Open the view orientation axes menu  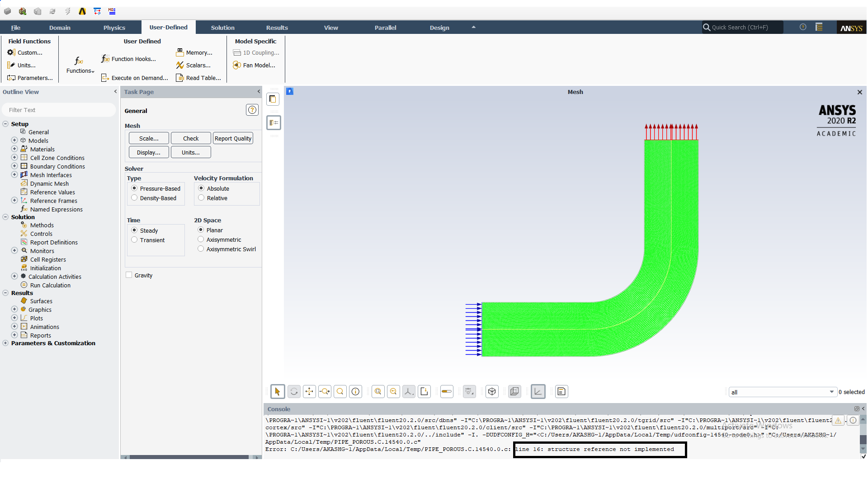(x=409, y=392)
